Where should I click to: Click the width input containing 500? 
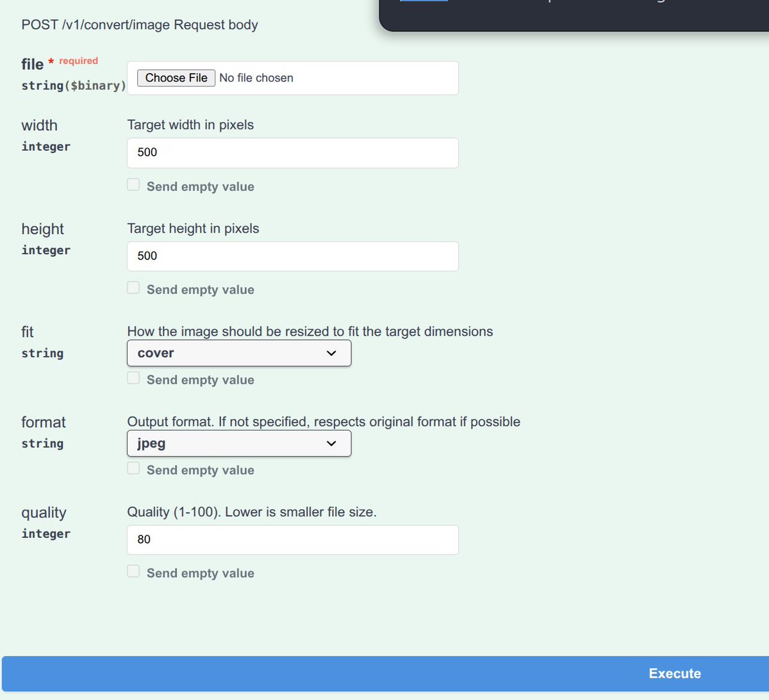[x=292, y=152]
